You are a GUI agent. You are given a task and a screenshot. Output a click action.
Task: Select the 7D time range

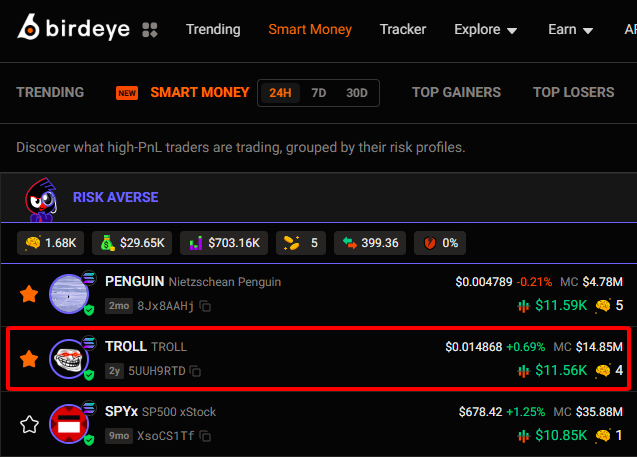tap(319, 93)
